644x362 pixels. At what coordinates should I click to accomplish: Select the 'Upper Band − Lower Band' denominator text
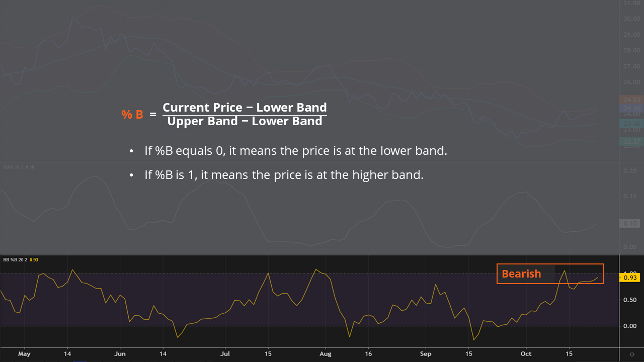pyautogui.click(x=245, y=121)
